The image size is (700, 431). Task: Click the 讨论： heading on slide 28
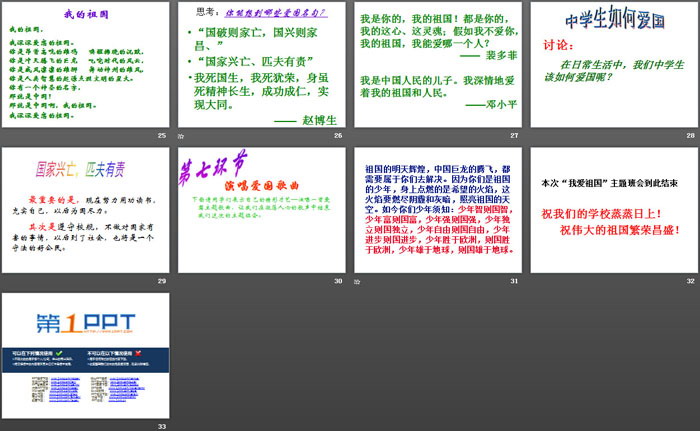(558, 45)
